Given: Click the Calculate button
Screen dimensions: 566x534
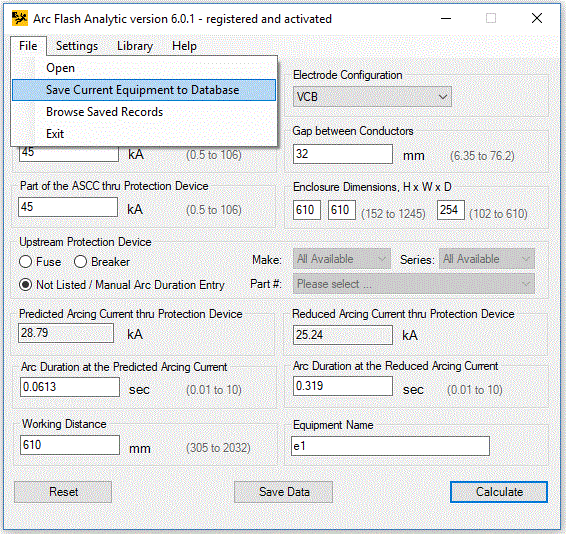Looking at the screenshot, I should tap(499, 492).
